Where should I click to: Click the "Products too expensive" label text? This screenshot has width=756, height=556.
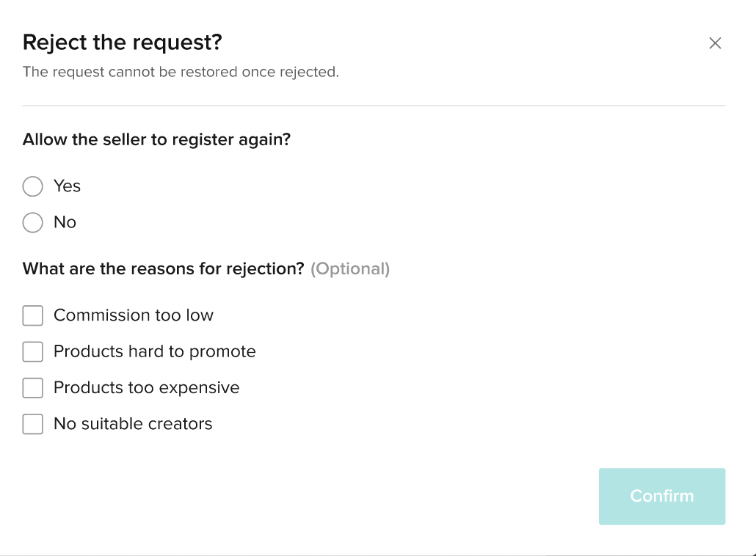pyautogui.click(x=147, y=388)
